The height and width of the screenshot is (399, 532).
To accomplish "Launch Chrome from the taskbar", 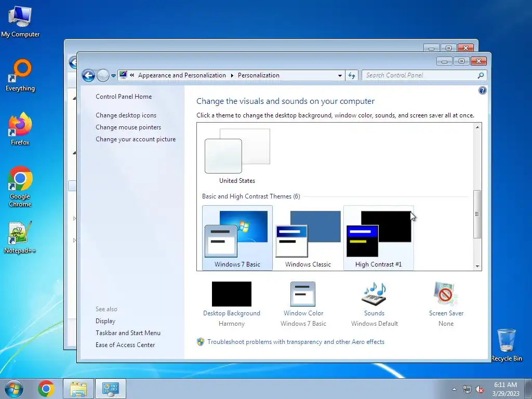I will click(x=46, y=389).
